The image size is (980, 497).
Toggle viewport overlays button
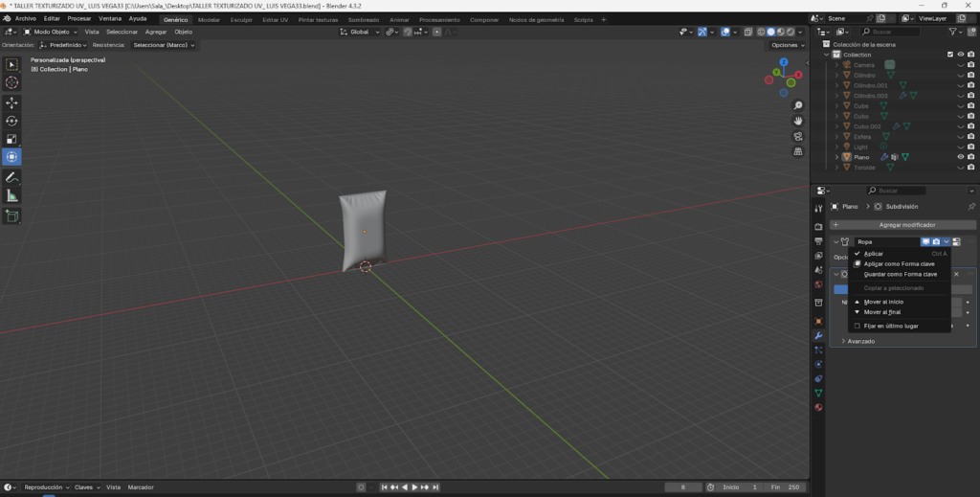tap(725, 32)
